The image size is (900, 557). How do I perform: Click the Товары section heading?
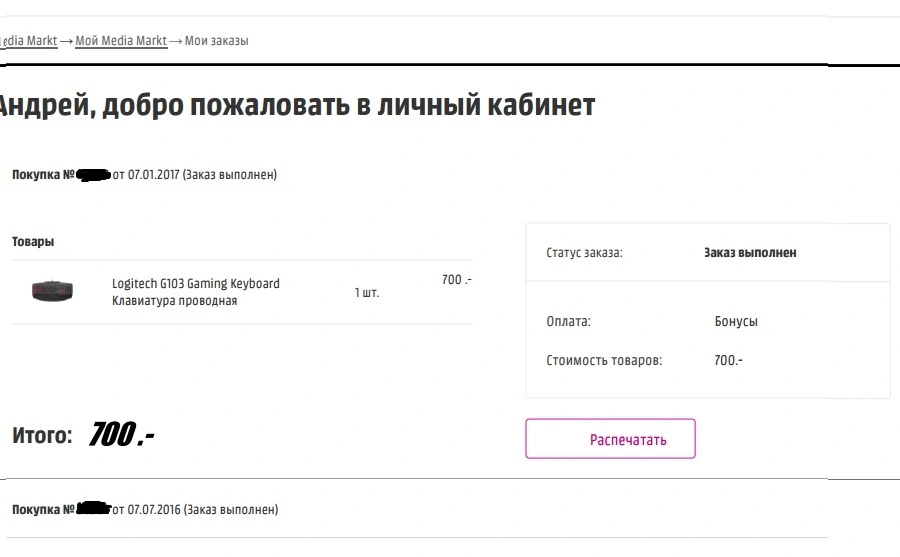[x=33, y=242]
